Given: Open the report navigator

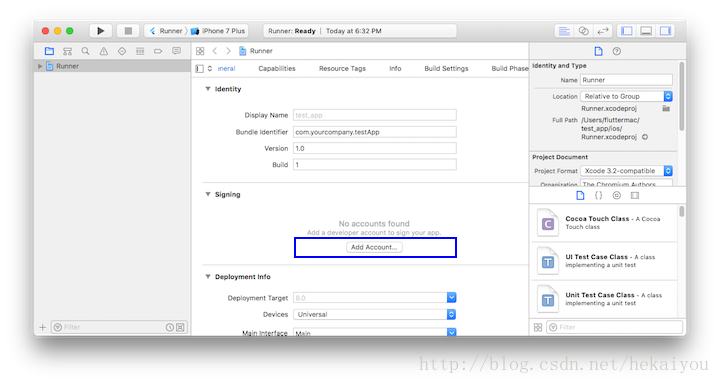Looking at the screenshot, I should [x=176, y=51].
